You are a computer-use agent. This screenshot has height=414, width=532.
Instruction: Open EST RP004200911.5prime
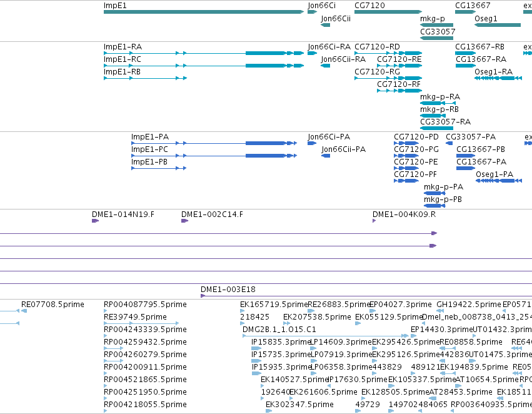(x=145, y=368)
